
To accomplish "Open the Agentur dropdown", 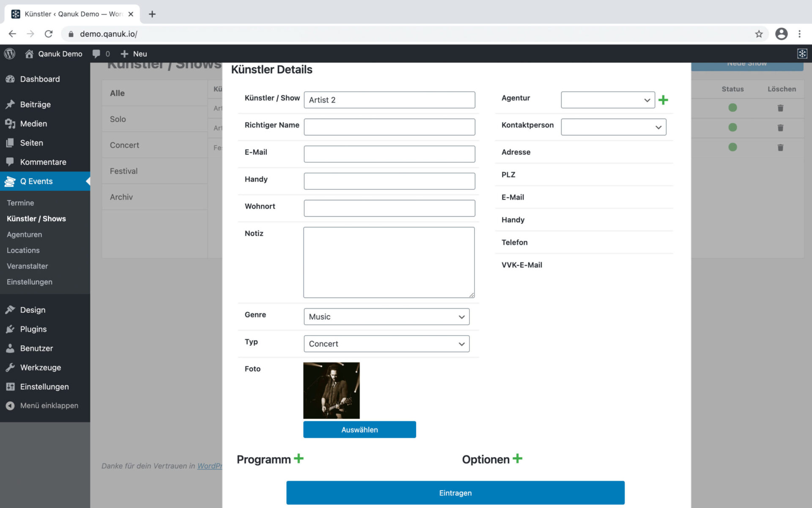I will [608, 100].
